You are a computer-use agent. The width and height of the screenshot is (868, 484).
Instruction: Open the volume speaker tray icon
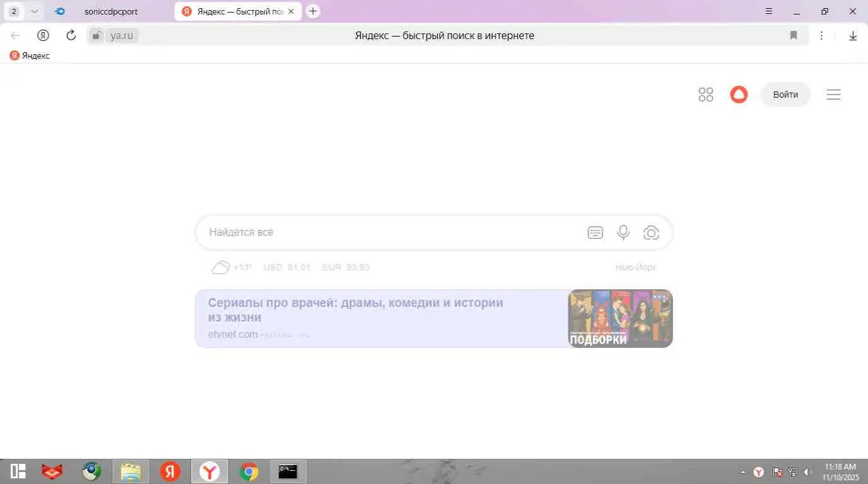tap(808, 472)
